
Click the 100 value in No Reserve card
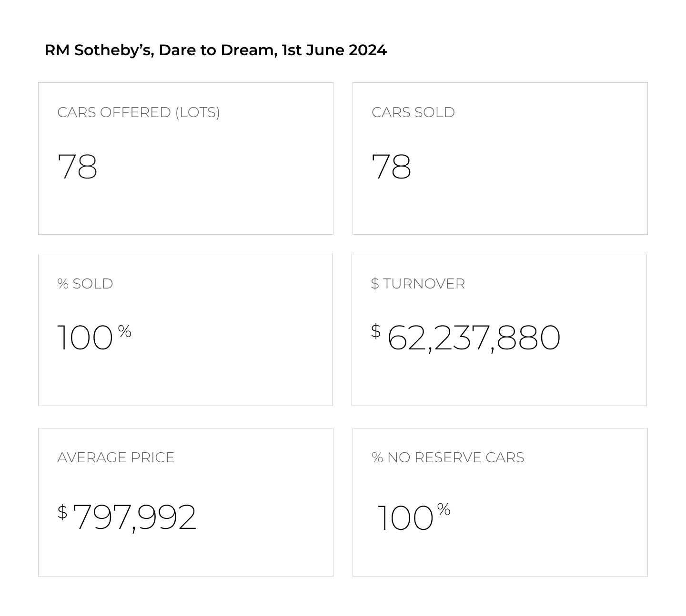tap(405, 517)
